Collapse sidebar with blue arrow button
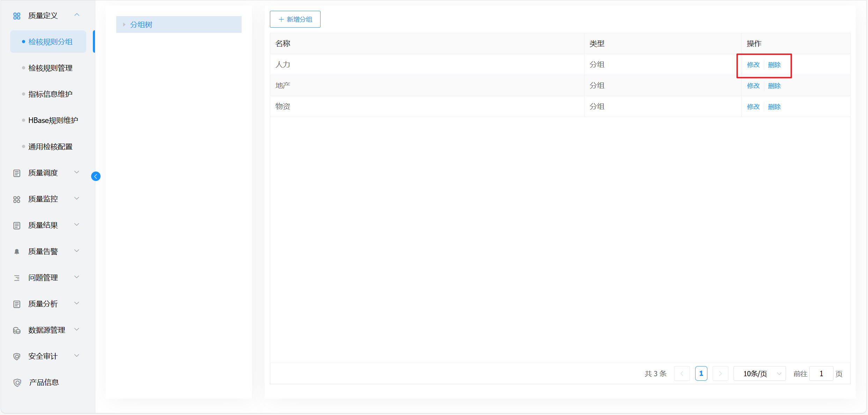The height and width of the screenshot is (415, 868). [96, 176]
